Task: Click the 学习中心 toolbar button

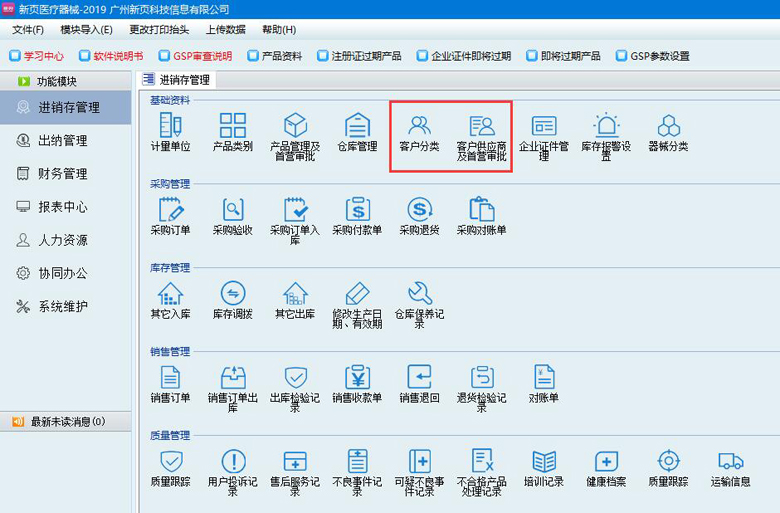Action: pyautogui.click(x=38, y=56)
